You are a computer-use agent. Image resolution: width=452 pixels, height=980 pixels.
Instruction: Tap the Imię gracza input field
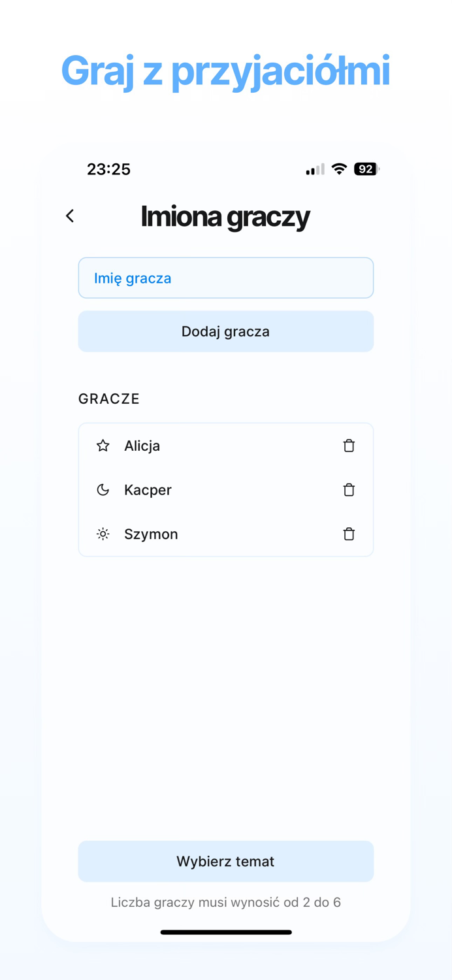(226, 278)
